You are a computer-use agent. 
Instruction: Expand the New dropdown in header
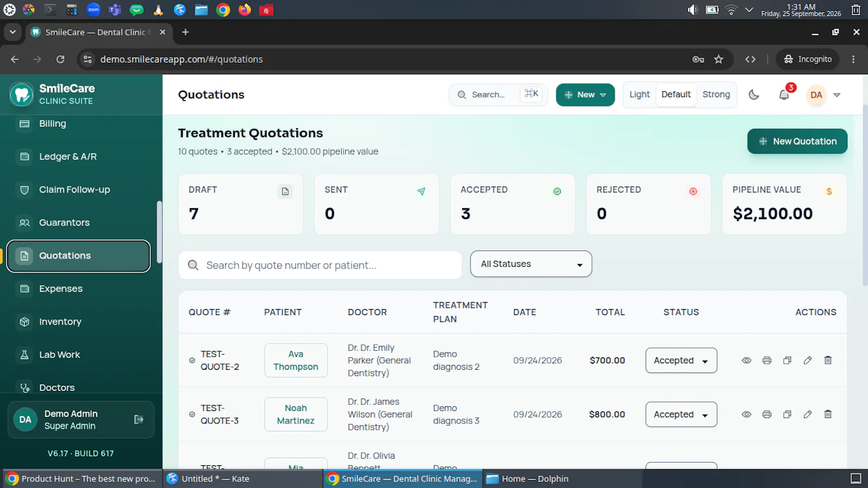click(x=585, y=95)
